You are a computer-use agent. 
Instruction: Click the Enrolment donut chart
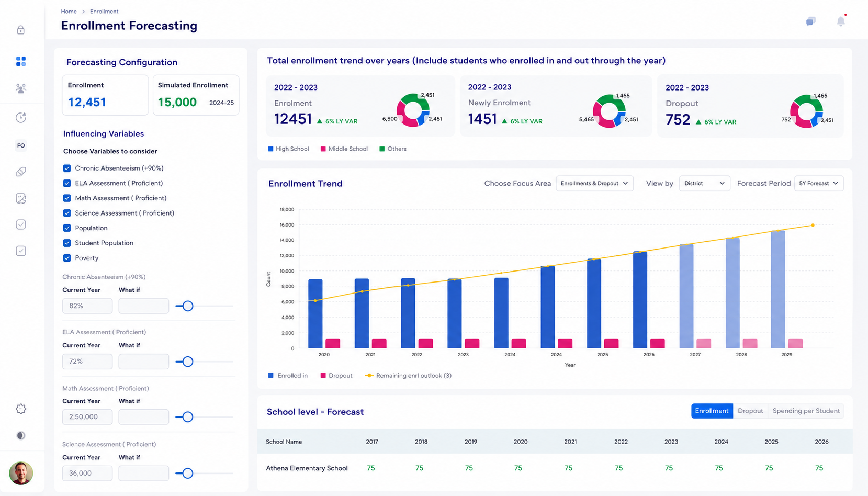tap(413, 110)
